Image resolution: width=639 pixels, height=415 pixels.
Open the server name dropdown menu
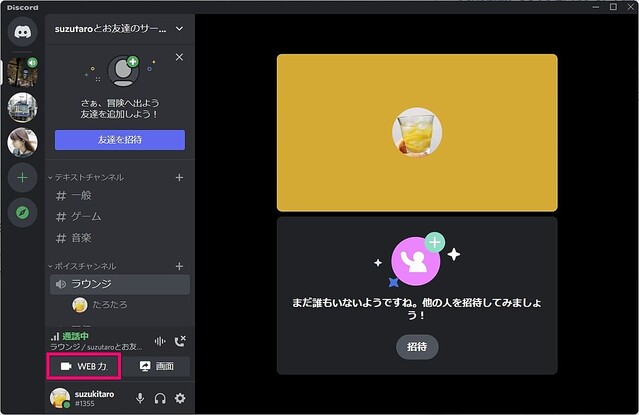tap(179, 30)
